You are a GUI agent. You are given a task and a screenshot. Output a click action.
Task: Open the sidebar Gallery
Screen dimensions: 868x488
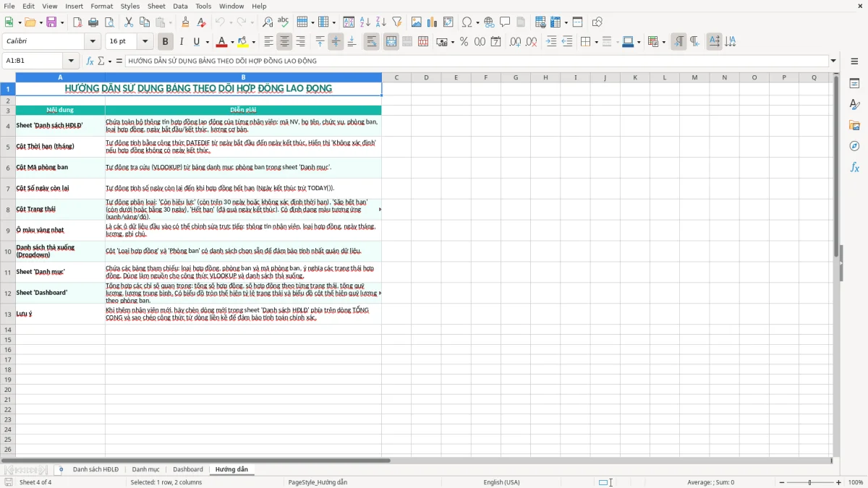pyautogui.click(x=854, y=125)
